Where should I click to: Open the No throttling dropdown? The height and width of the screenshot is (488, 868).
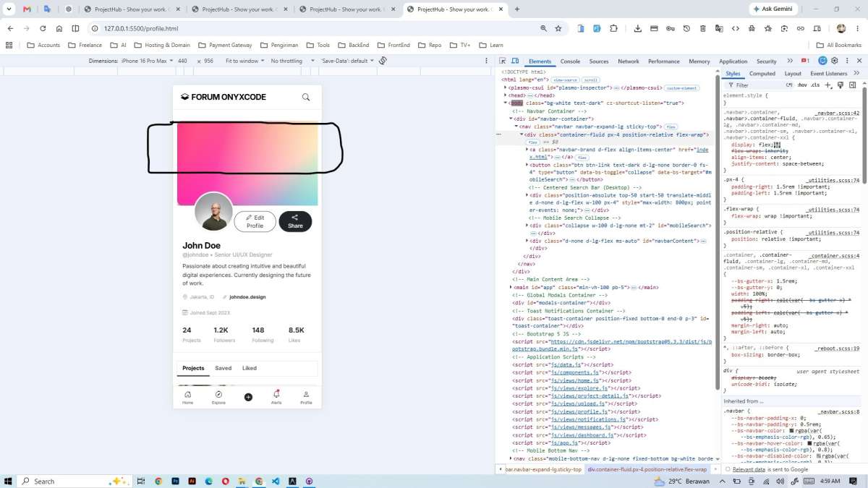(x=293, y=61)
